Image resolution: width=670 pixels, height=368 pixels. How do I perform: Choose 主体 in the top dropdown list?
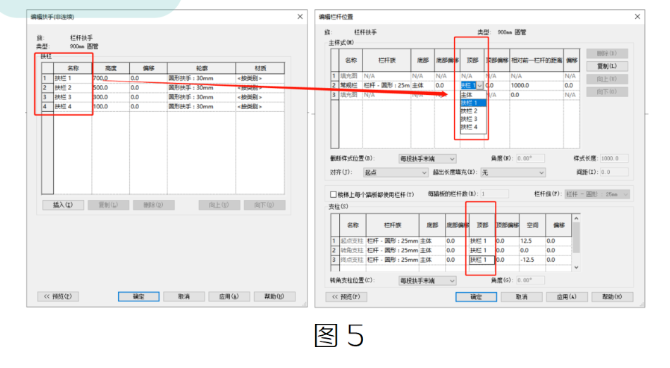[x=473, y=95]
